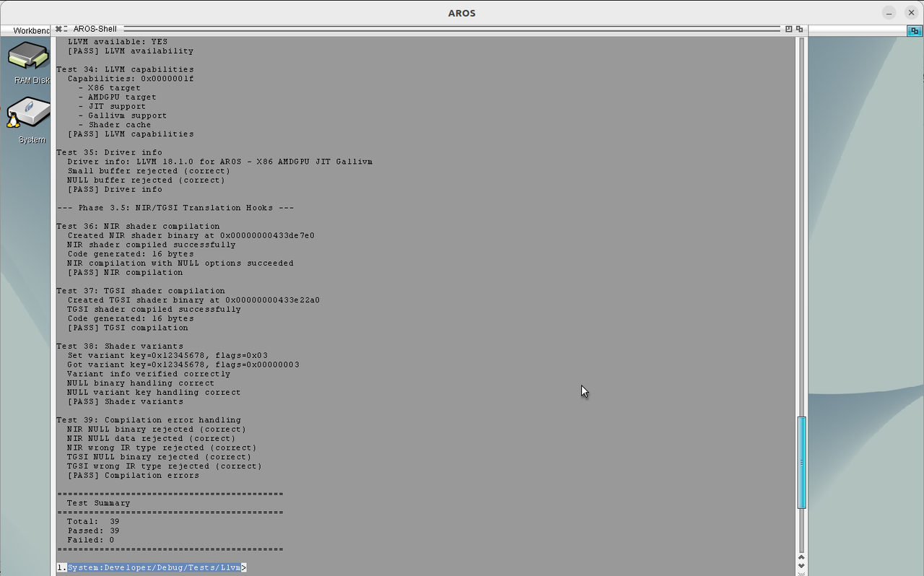Click '[PASS] NIR compilation' line
The image size is (924, 576).
click(x=125, y=273)
